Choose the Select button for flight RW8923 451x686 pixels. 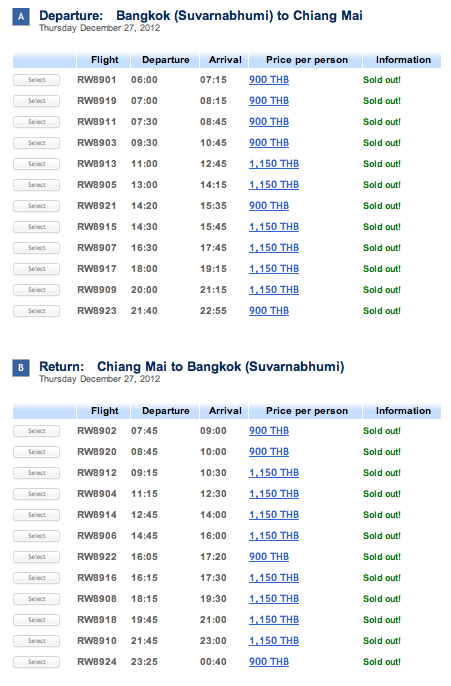36,311
